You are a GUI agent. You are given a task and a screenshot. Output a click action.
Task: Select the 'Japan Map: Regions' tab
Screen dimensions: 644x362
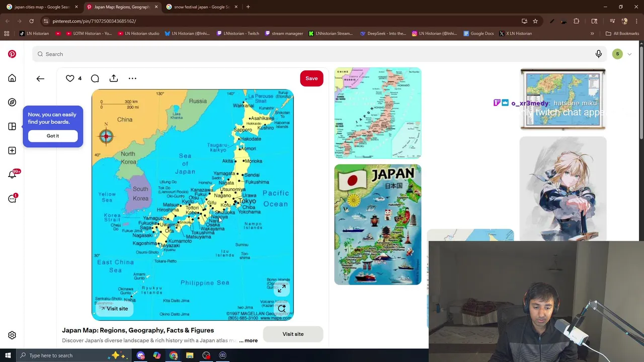click(x=122, y=7)
